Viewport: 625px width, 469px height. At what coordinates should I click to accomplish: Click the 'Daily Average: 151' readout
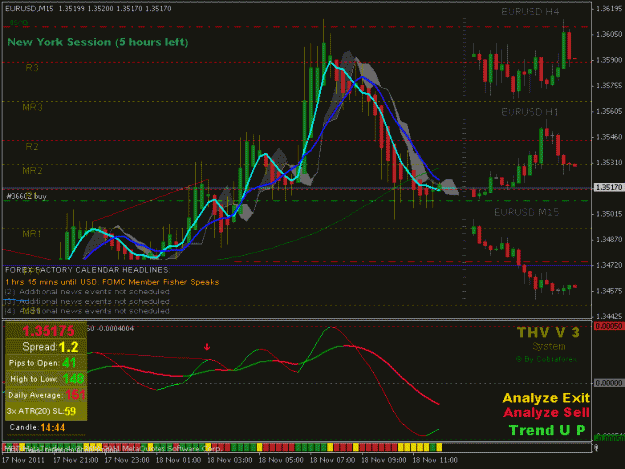coord(47,395)
